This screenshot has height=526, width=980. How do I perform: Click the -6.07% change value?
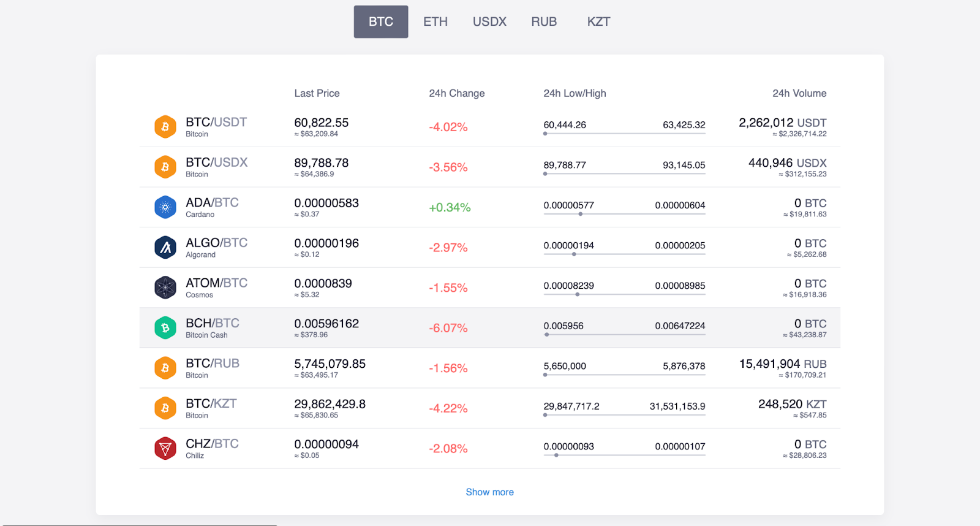(x=448, y=328)
